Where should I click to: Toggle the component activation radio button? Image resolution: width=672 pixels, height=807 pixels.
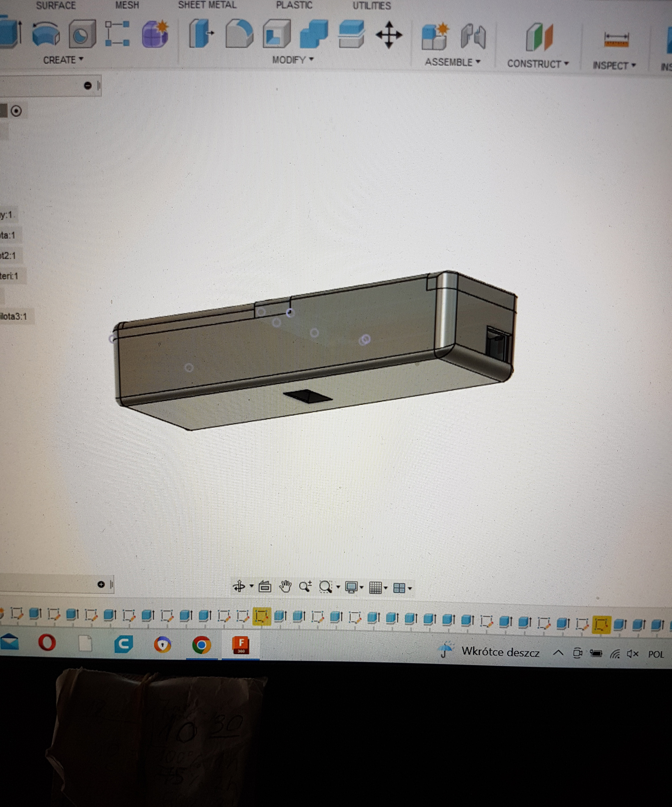coord(16,111)
